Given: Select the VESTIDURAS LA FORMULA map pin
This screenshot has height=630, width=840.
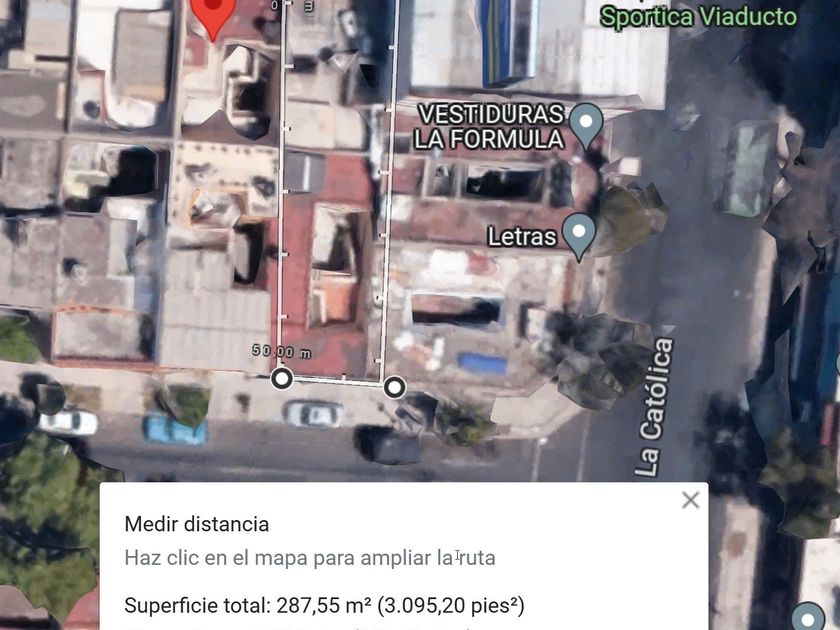Looking at the screenshot, I should 586,126.
